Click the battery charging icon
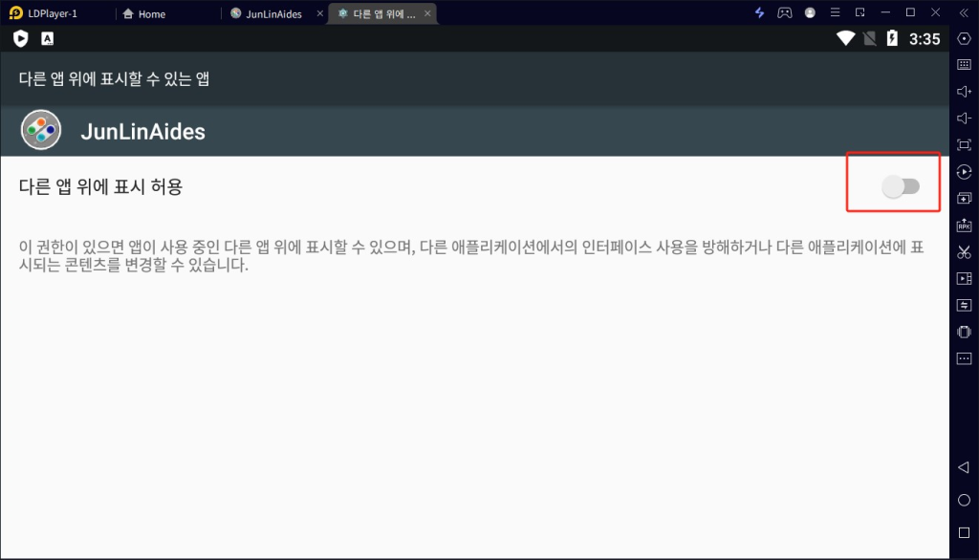Image resolution: width=979 pixels, height=560 pixels. pos(892,38)
